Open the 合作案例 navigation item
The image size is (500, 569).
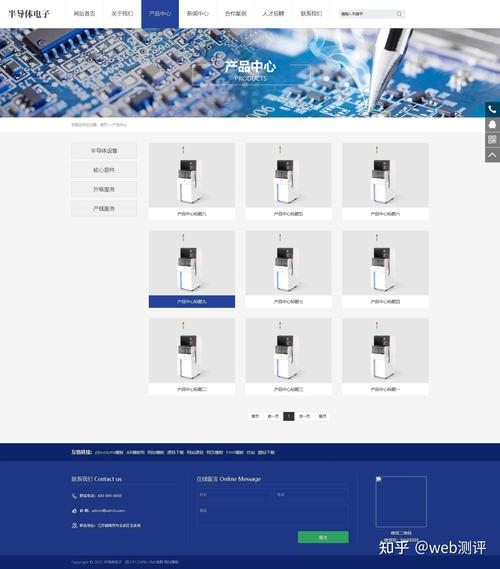pyautogui.click(x=235, y=14)
